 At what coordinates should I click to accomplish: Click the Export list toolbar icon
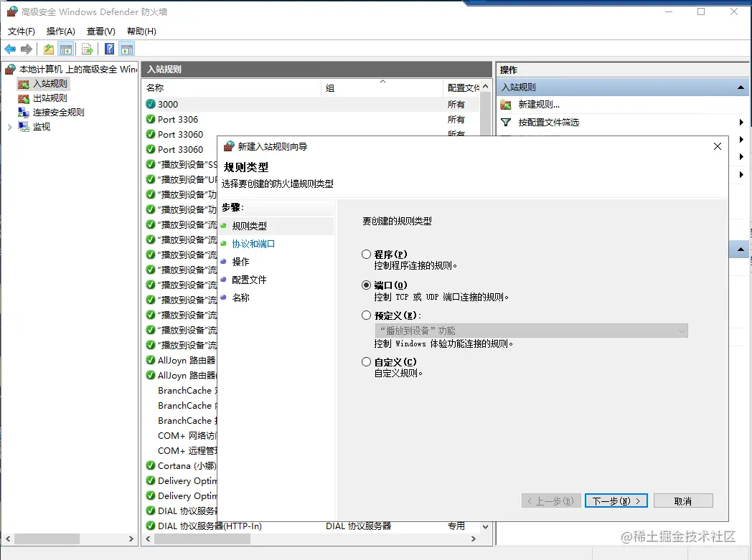pyautogui.click(x=88, y=49)
